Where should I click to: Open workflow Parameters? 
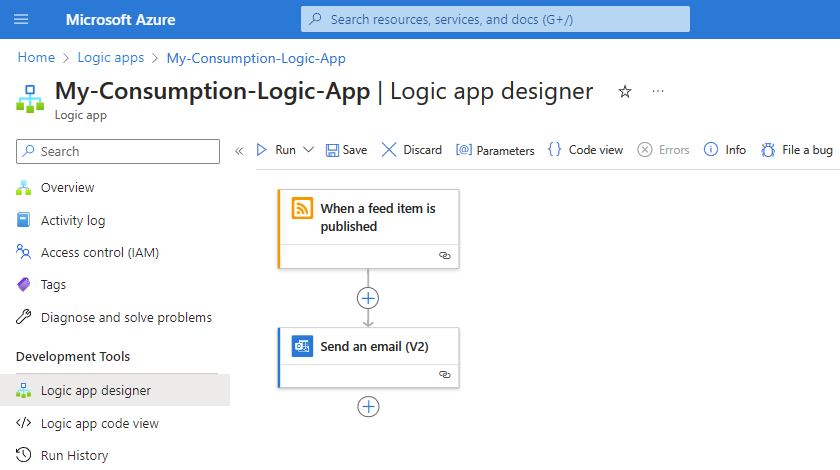(x=495, y=150)
